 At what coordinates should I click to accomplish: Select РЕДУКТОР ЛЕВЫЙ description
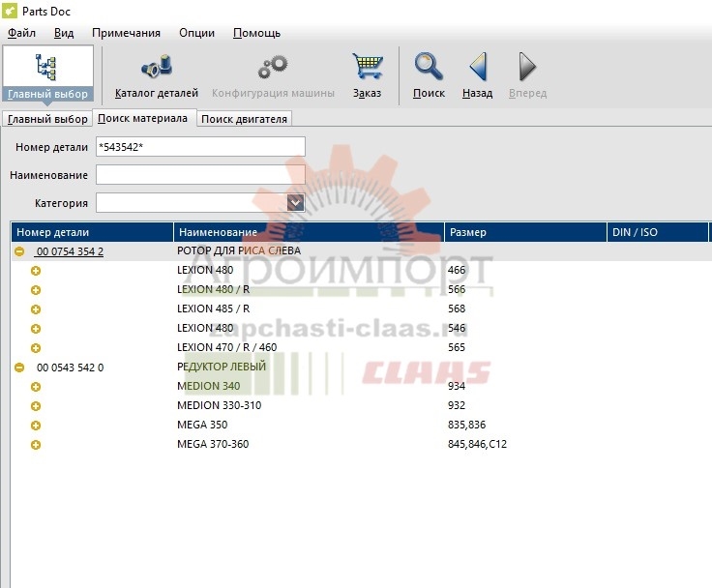(222, 367)
